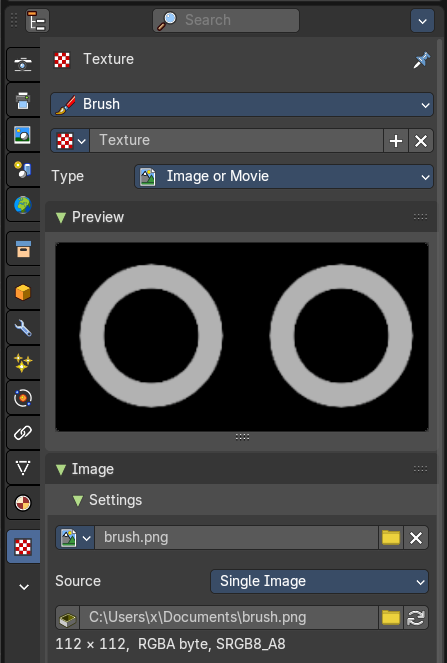Pack image with the box icon
447x663 pixels.
coord(68,618)
